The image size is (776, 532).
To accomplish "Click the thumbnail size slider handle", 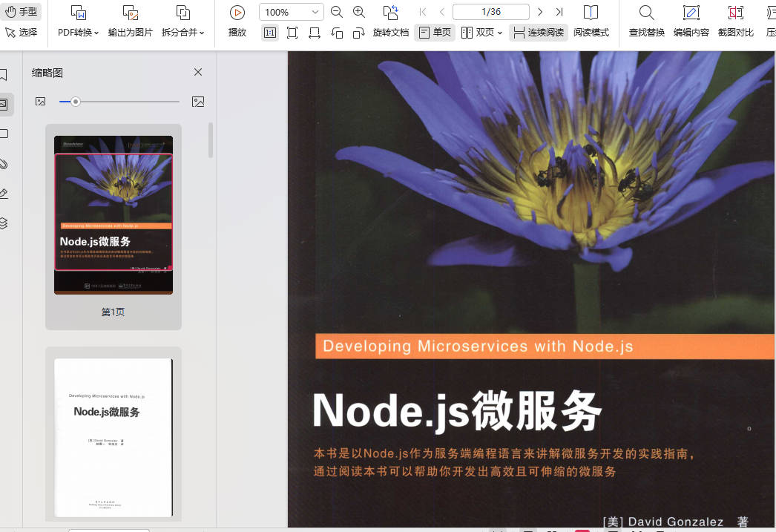I will [x=76, y=102].
